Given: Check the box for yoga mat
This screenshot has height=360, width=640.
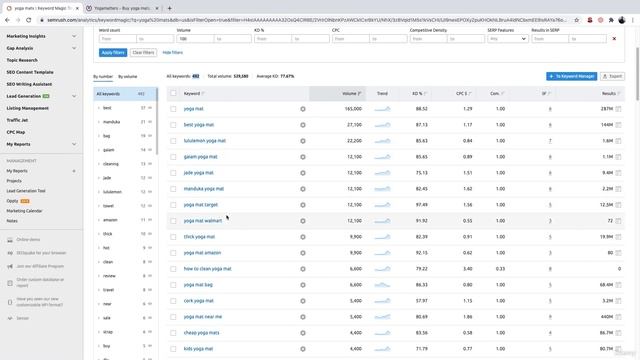Looking at the screenshot, I should tap(173, 109).
